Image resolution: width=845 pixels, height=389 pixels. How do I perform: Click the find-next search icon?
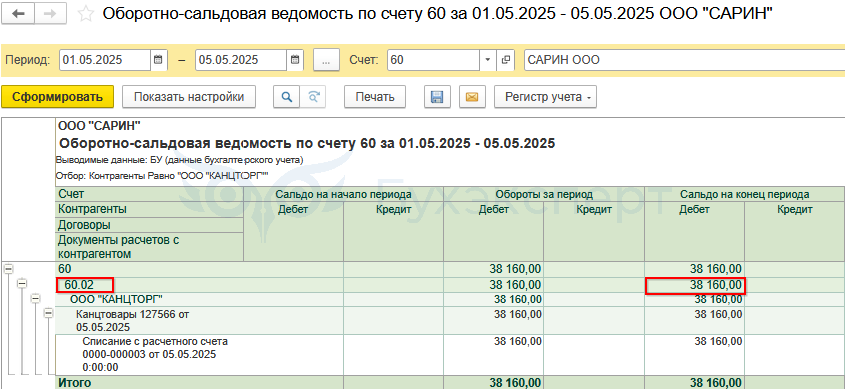coord(313,97)
